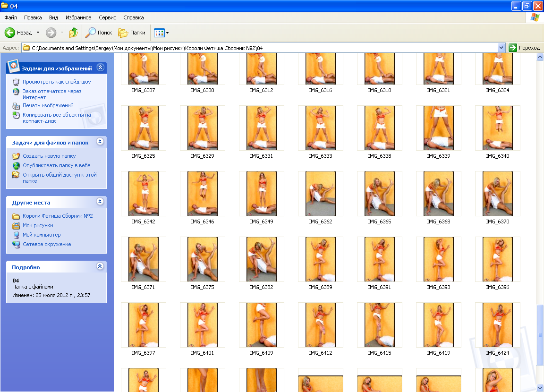This screenshot has height=392, width=544.
Task: Click Создать новую папку link
Action: click(49, 156)
